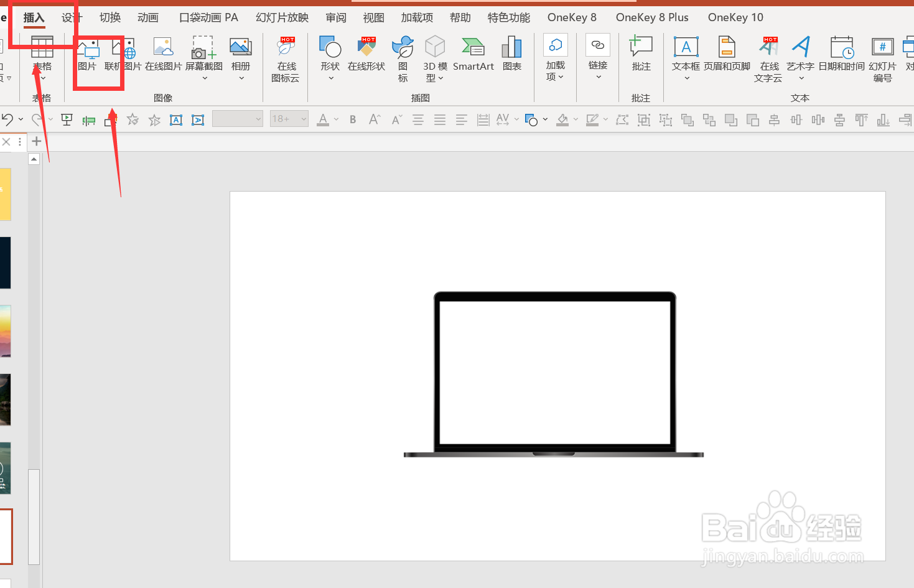Click horizontal text box quick icon
This screenshot has width=914, height=588.
pyautogui.click(x=176, y=120)
